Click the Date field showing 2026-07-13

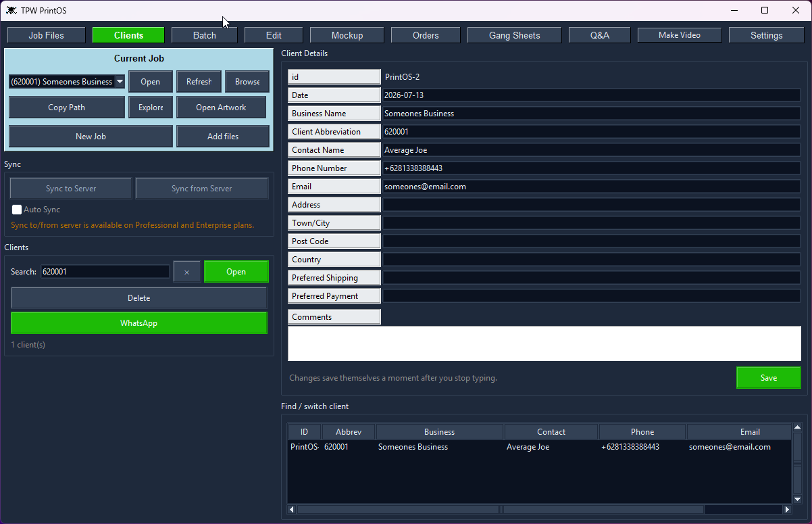pyautogui.click(x=592, y=95)
